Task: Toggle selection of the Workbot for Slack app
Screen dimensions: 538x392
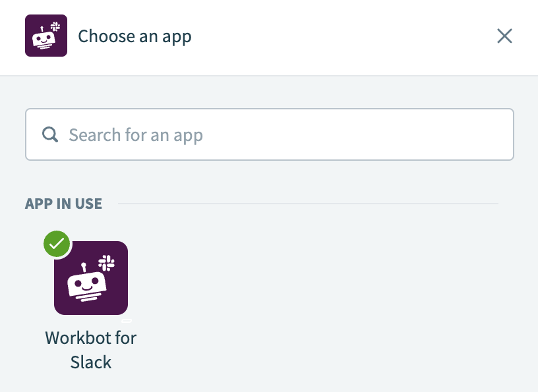Action: (91, 278)
